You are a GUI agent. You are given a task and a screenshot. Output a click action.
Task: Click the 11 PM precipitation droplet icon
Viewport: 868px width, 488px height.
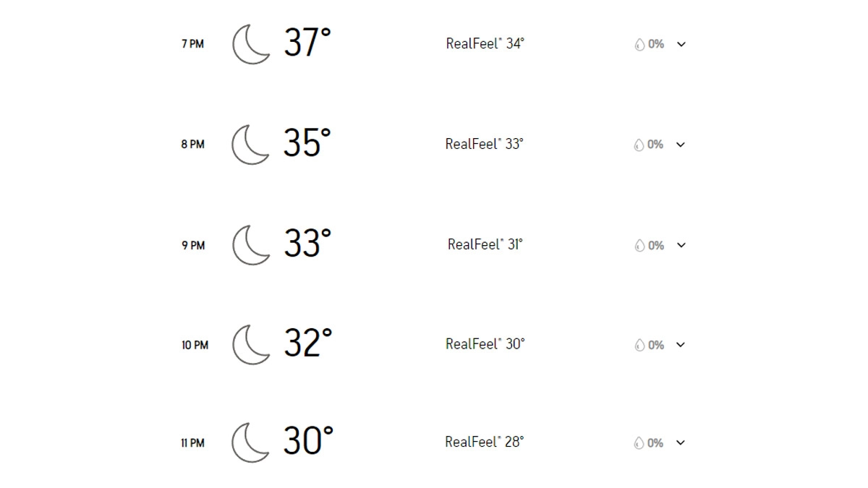pos(639,443)
